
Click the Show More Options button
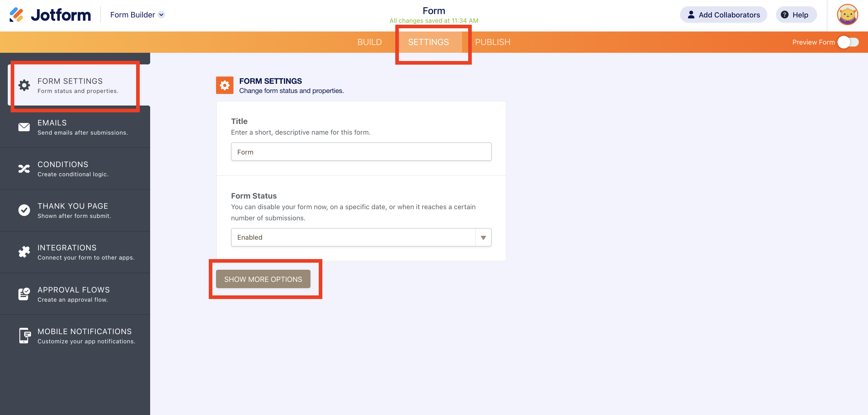[x=263, y=279]
